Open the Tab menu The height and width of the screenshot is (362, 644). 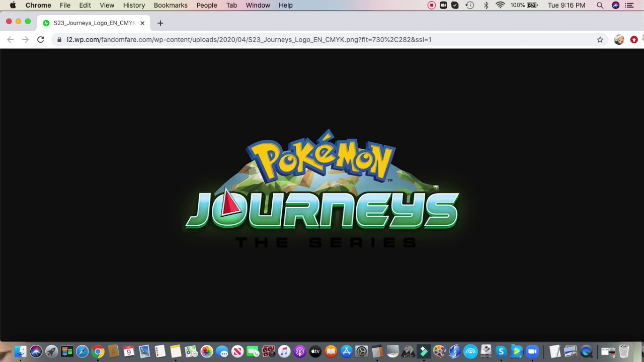pyautogui.click(x=231, y=5)
